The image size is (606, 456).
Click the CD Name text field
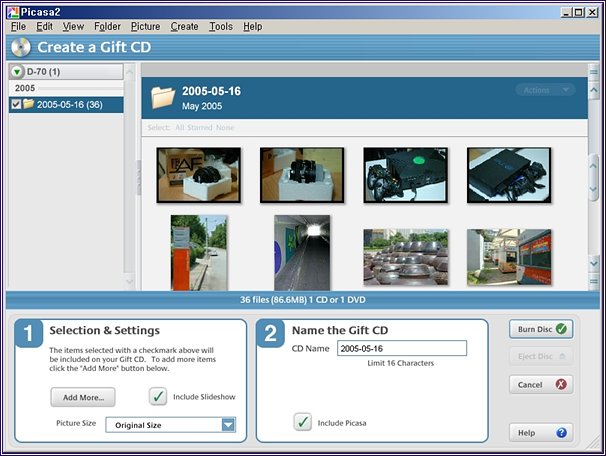pyautogui.click(x=401, y=349)
